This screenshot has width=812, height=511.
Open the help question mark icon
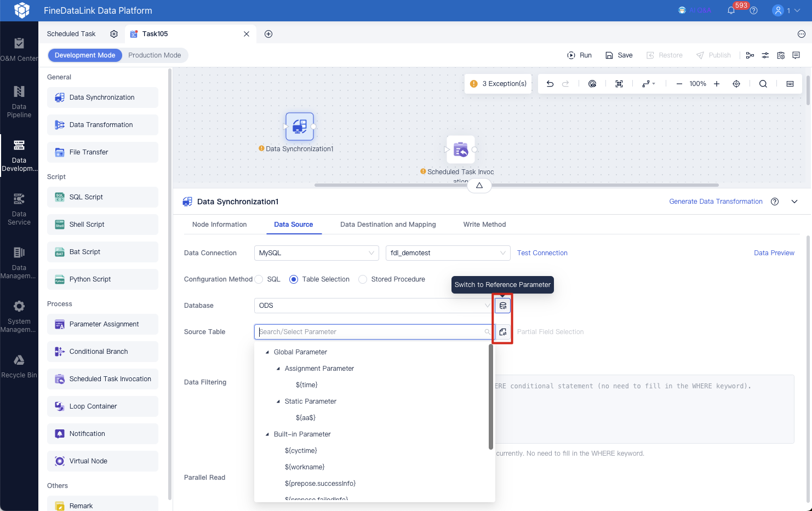click(x=754, y=10)
